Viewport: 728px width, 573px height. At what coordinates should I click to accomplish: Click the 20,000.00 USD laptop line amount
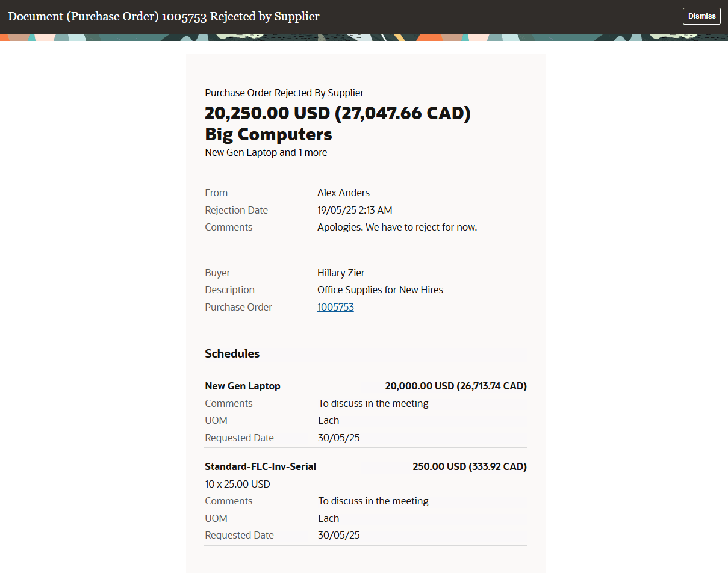456,386
